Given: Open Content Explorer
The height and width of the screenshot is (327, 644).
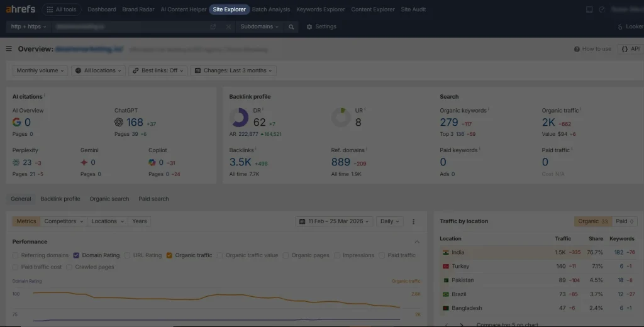Looking at the screenshot, I should click(372, 9).
